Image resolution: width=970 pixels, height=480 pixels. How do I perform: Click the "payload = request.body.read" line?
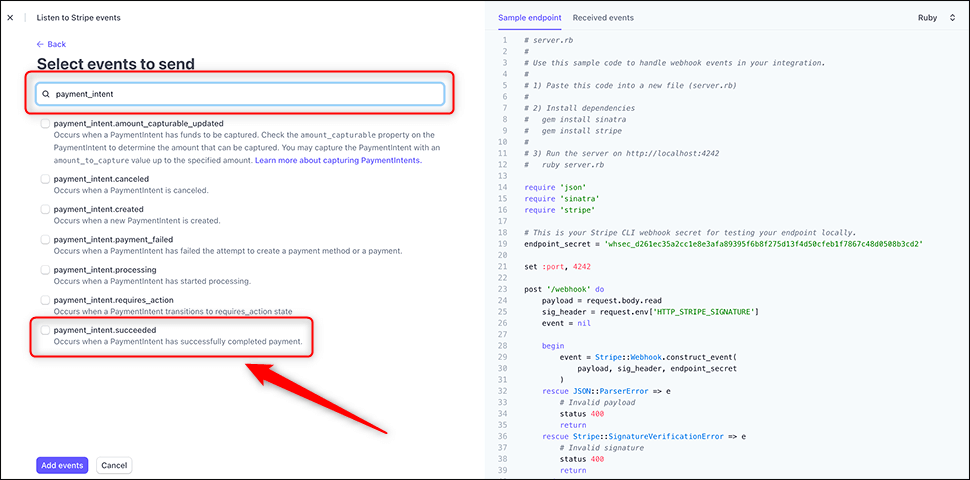point(601,300)
